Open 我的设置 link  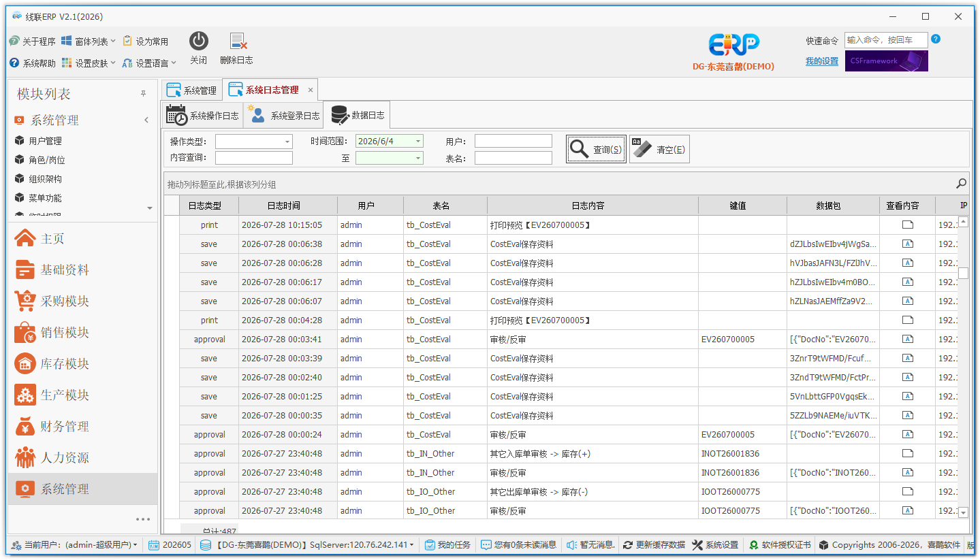click(x=822, y=61)
